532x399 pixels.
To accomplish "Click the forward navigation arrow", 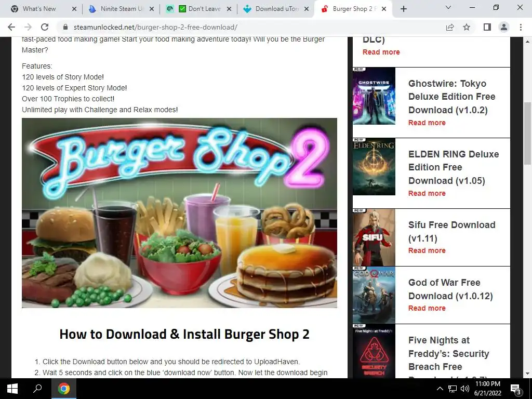I will click(x=28, y=27).
